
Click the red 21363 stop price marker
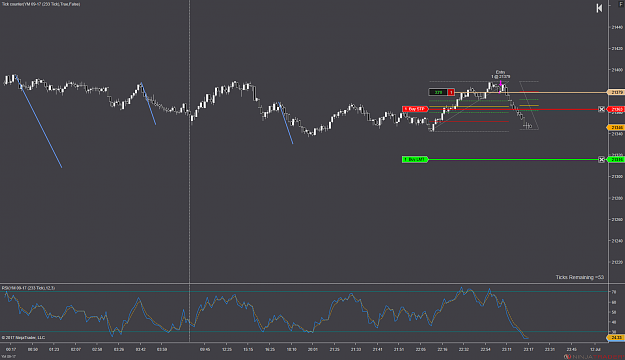pyautogui.click(x=616, y=109)
